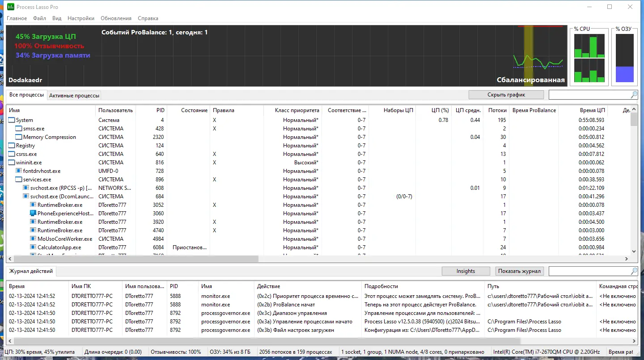This screenshot has height=360, width=644.
Task: Click 'Отзывчивость: 100%' in the status bar
Action: [x=176, y=352]
